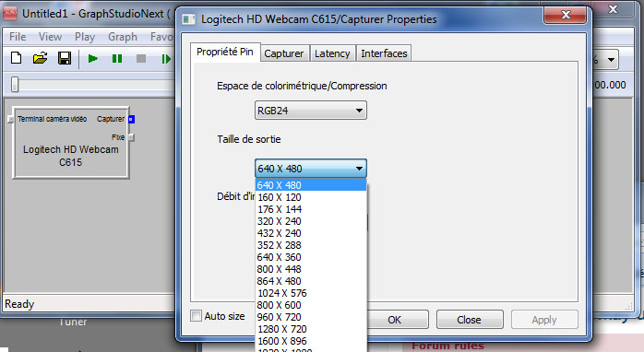Click the Forum rules link behind the dialog
Viewport: 644px width, 352px height.
[448, 346]
